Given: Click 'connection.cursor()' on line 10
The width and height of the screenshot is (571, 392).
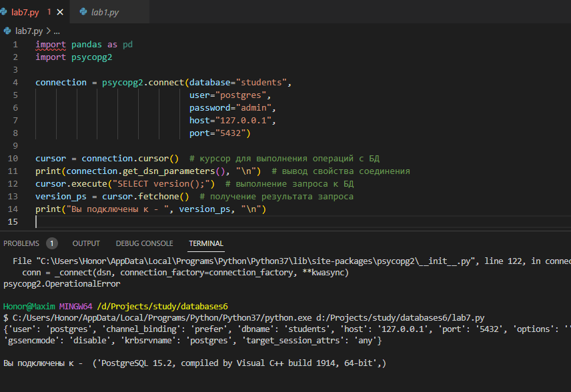Looking at the screenshot, I should 130,158.
